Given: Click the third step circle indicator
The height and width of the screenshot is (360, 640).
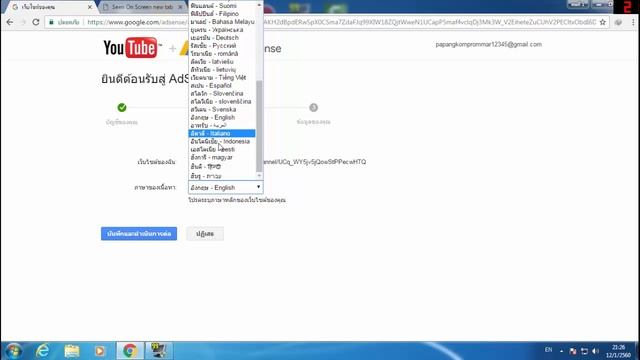Looking at the screenshot, I should pos(313,108).
